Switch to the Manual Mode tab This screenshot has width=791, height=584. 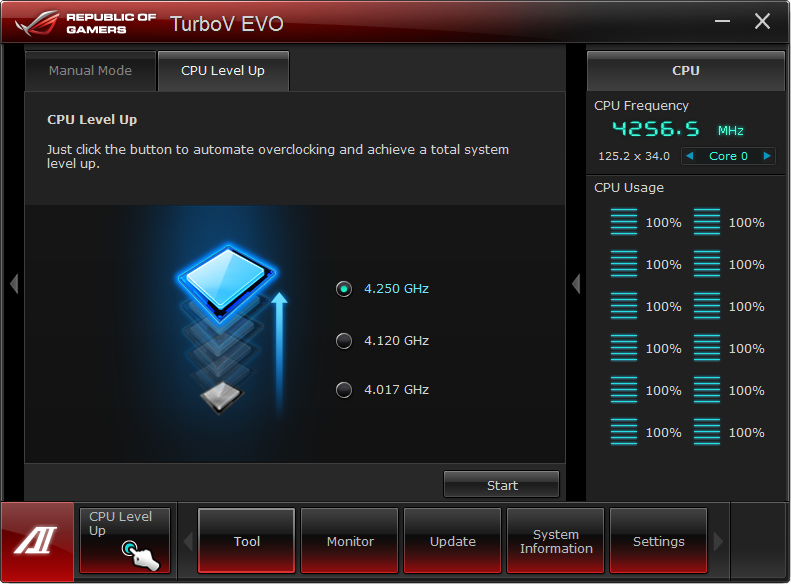click(x=90, y=71)
